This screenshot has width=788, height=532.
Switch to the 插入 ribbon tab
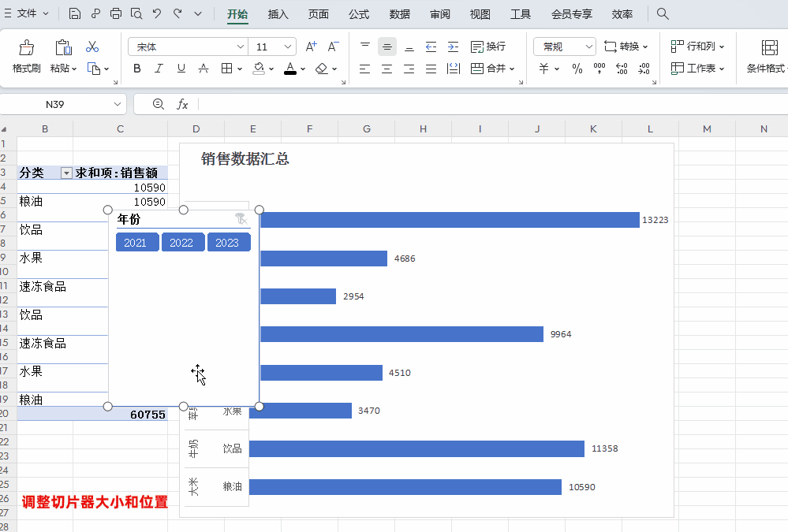pos(278,14)
